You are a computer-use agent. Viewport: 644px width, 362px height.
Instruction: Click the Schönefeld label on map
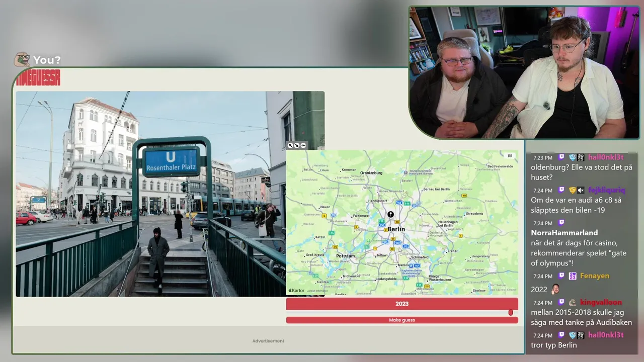[x=420, y=257]
